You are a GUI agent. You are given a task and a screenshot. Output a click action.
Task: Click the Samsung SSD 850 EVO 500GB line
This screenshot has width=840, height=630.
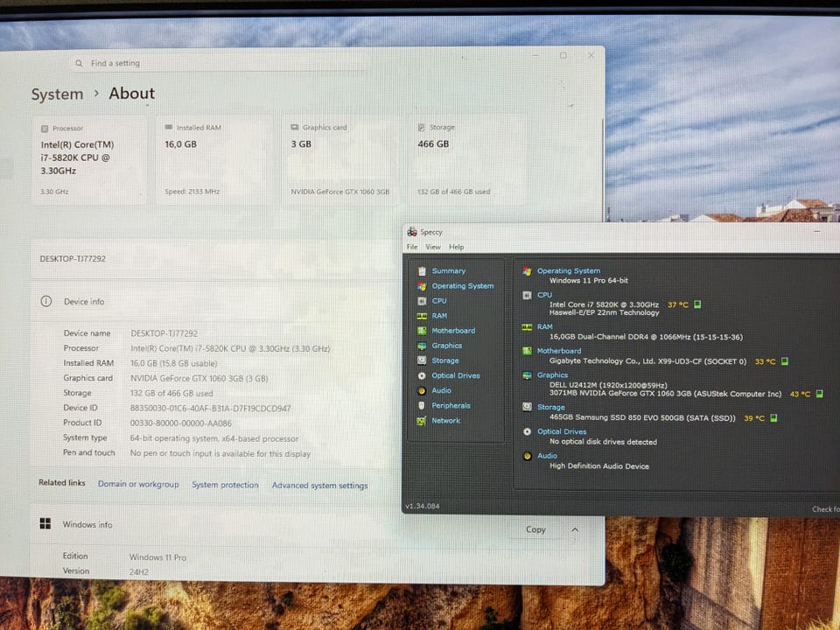tap(641, 418)
